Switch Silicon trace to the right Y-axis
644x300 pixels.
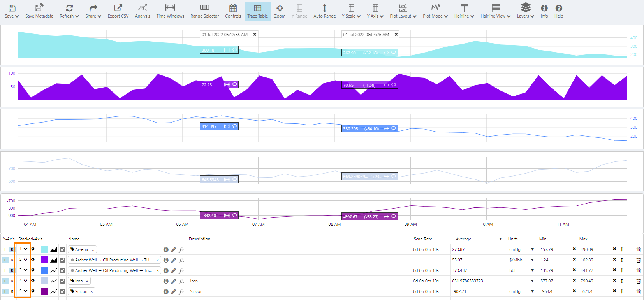click(12, 291)
